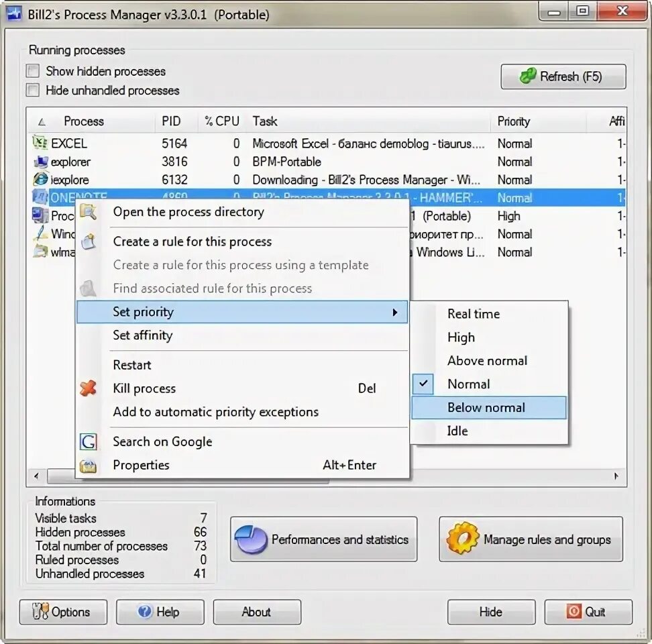
Task: Click the iexplore Internet Explorer icon
Action: click(40, 179)
